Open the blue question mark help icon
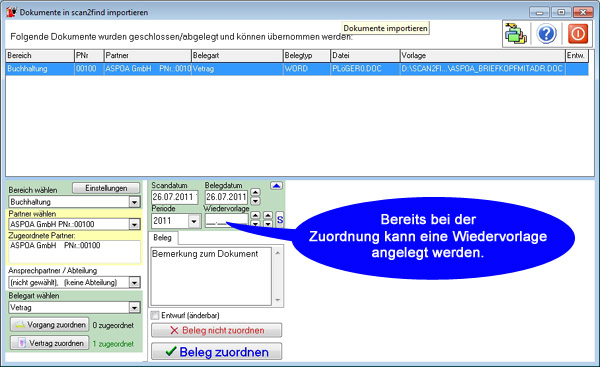Screen dimensions: 600x367 pyautogui.click(x=546, y=34)
